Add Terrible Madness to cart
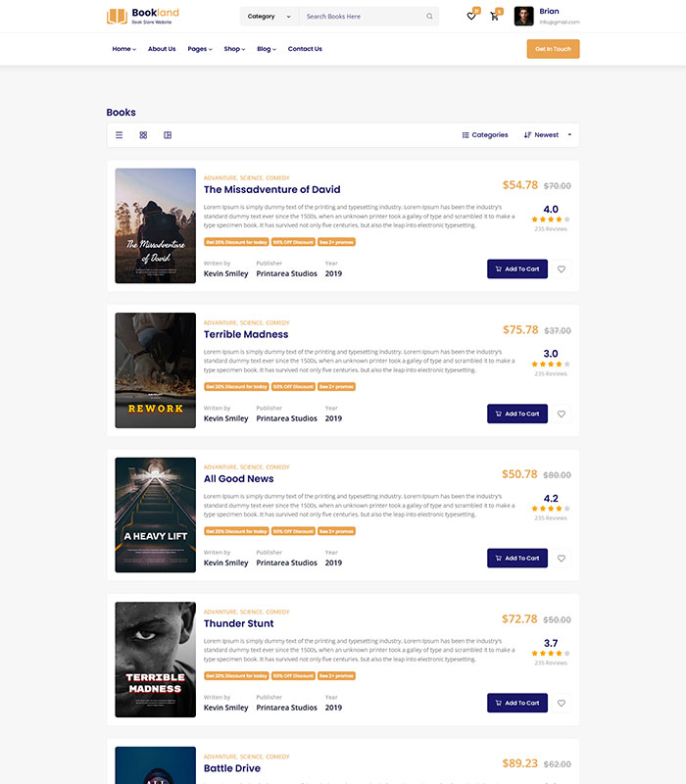 [517, 414]
